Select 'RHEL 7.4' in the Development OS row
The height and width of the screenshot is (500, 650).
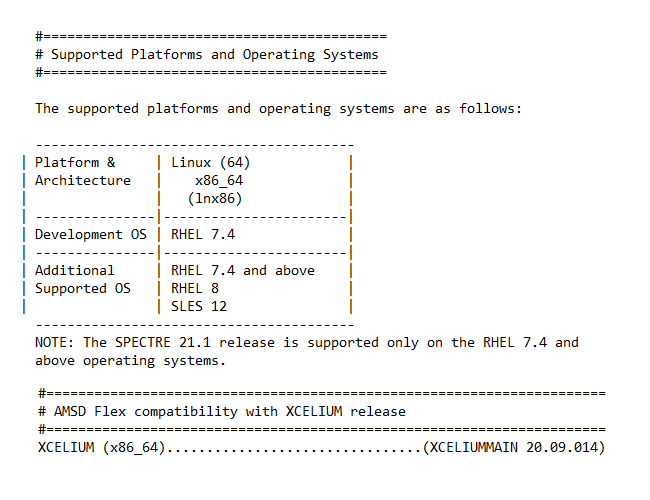203,235
